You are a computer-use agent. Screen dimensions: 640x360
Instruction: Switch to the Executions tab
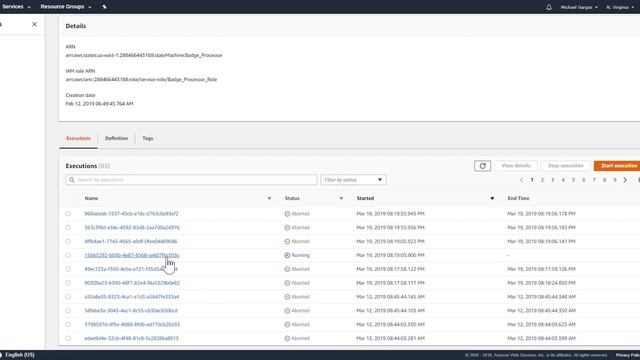78,138
